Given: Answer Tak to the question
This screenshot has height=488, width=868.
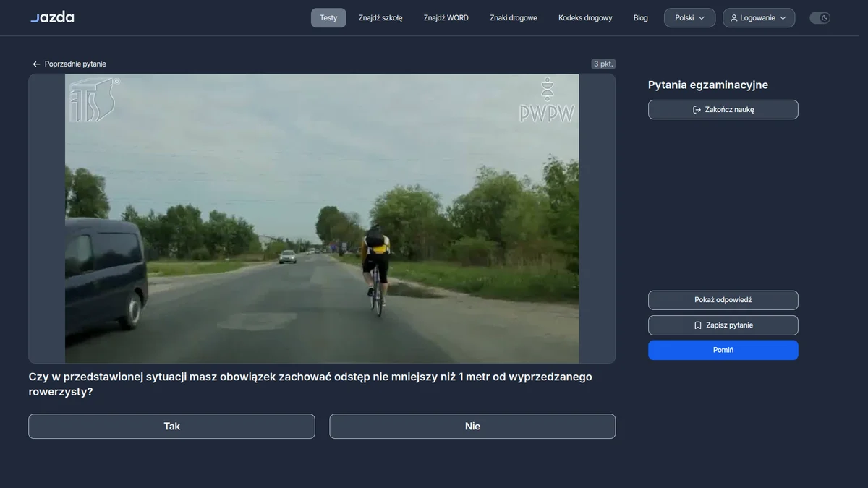Looking at the screenshot, I should pyautogui.click(x=171, y=427).
